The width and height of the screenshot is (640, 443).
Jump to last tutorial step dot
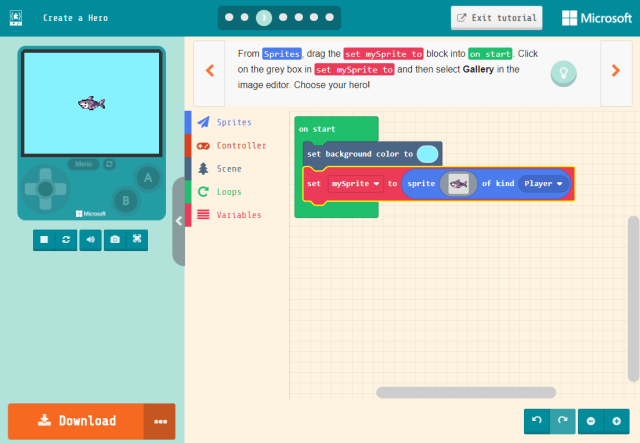[x=329, y=17]
